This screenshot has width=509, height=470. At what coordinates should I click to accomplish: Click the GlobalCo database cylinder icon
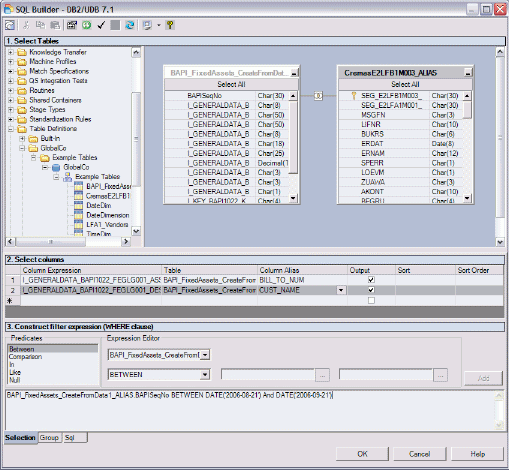(56, 167)
